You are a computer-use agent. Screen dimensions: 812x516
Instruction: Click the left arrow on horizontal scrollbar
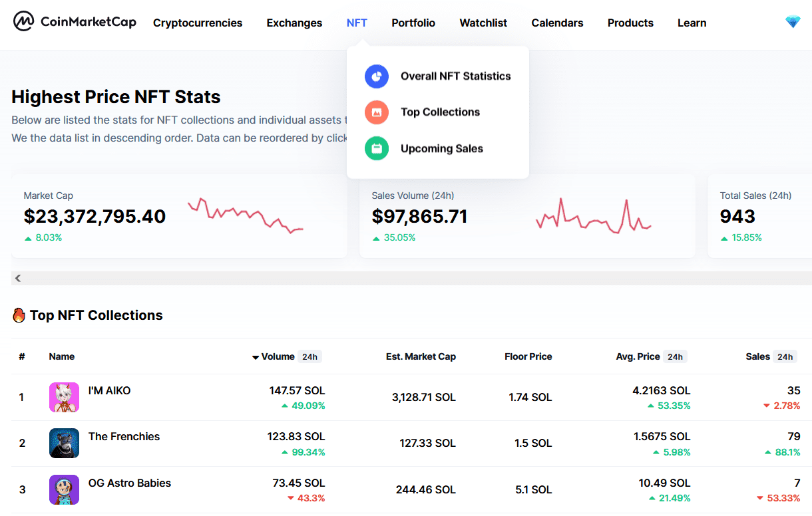click(x=18, y=278)
